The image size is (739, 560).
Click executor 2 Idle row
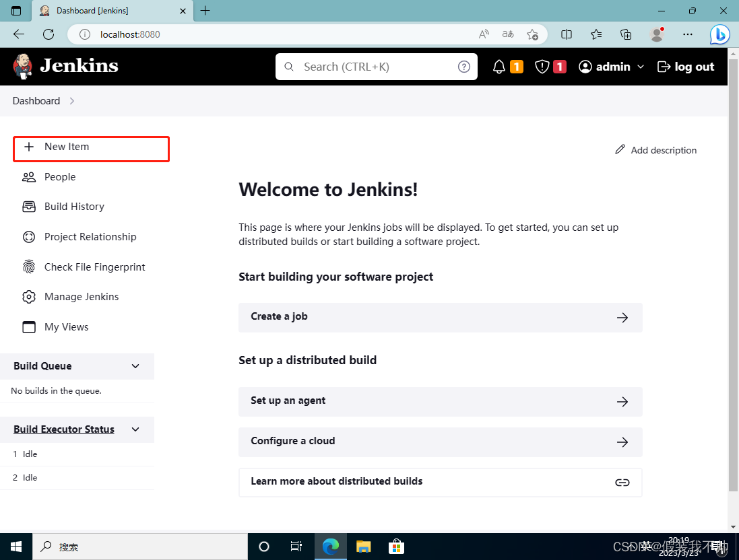[77, 478]
